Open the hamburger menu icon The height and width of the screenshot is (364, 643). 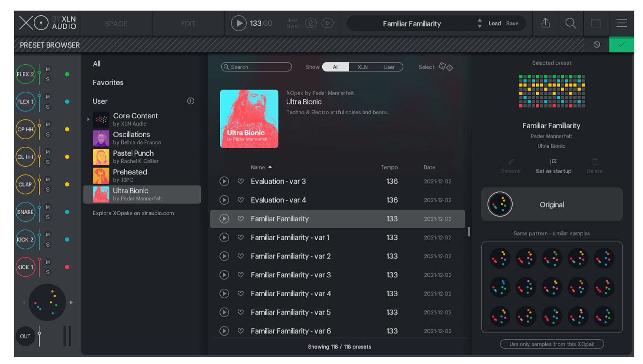621,23
